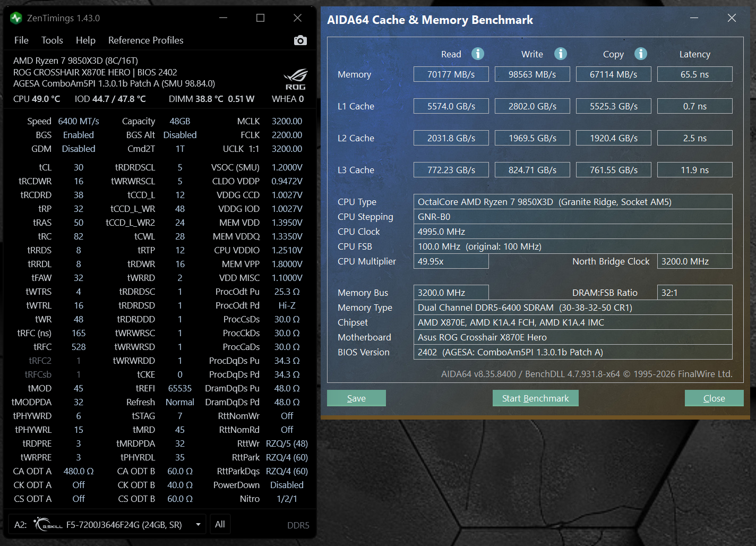The image size is (756, 546).
Task: Click the CPU Type field in AIDA64
Action: click(573, 202)
